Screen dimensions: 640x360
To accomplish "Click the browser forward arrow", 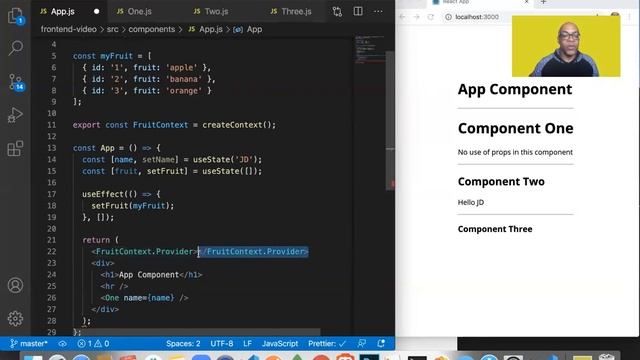I will [x=416, y=17].
